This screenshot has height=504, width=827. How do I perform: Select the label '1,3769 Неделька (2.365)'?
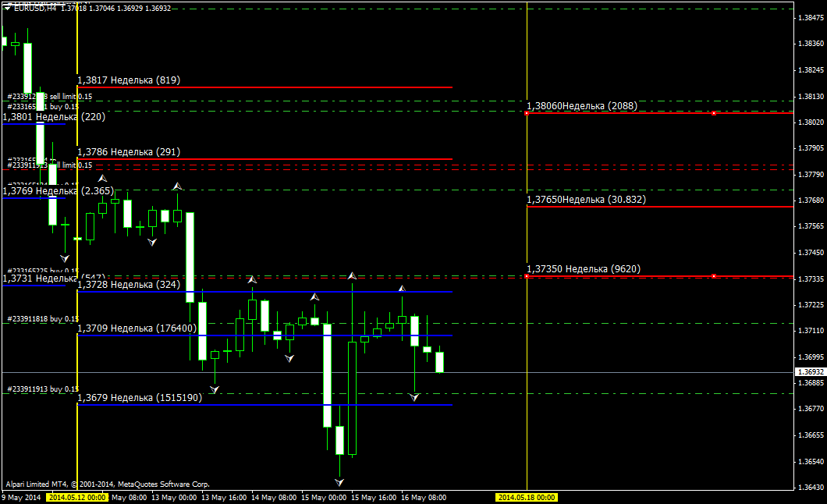click(x=58, y=191)
